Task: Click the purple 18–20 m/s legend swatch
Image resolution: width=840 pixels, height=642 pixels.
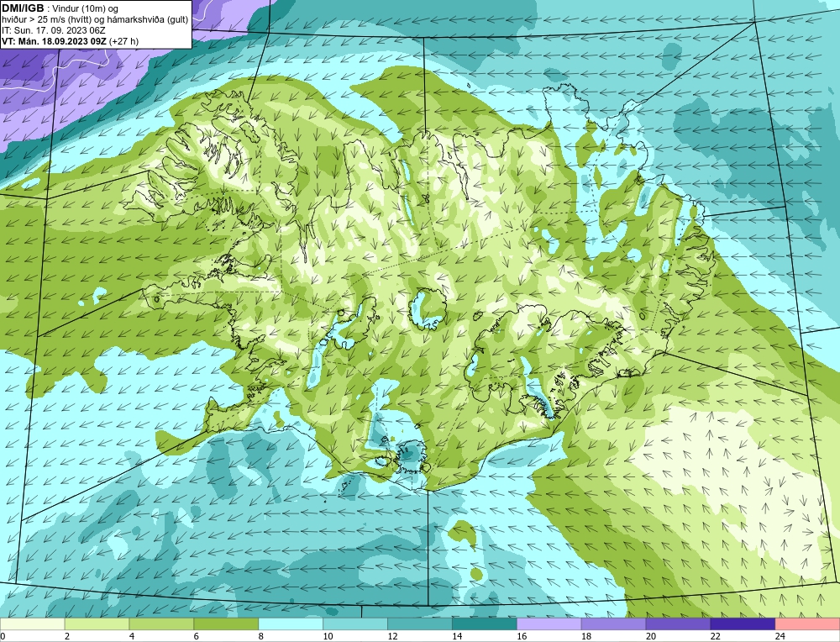Action: click(613, 624)
